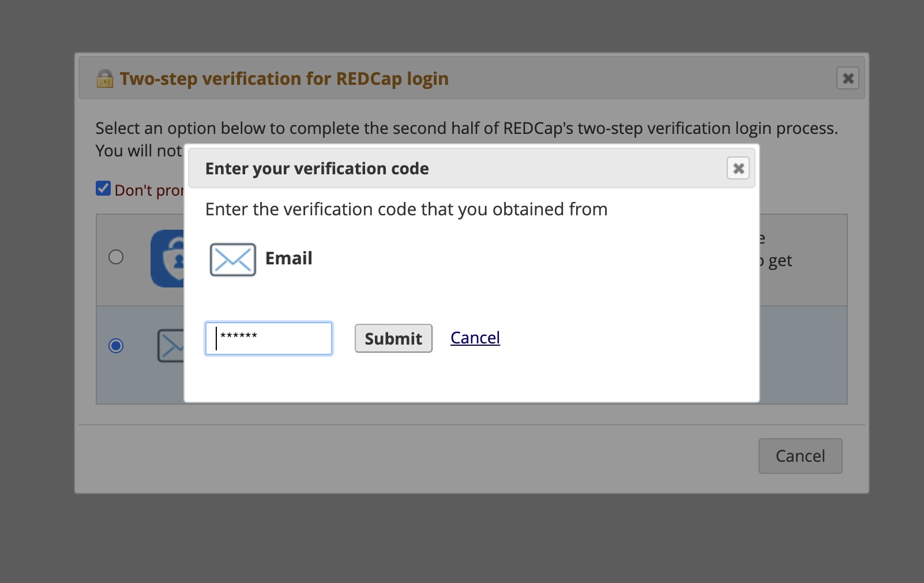Image resolution: width=924 pixels, height=583 pixels.
Task: Select the blue authenticator app icon
Action: 168,258
